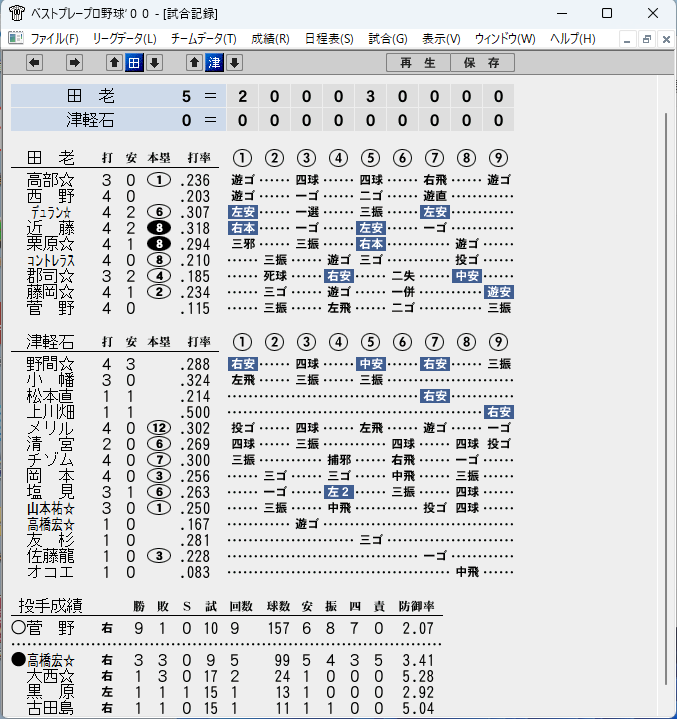Open the リーグデータ(L) menu

(x=124, y=39)
